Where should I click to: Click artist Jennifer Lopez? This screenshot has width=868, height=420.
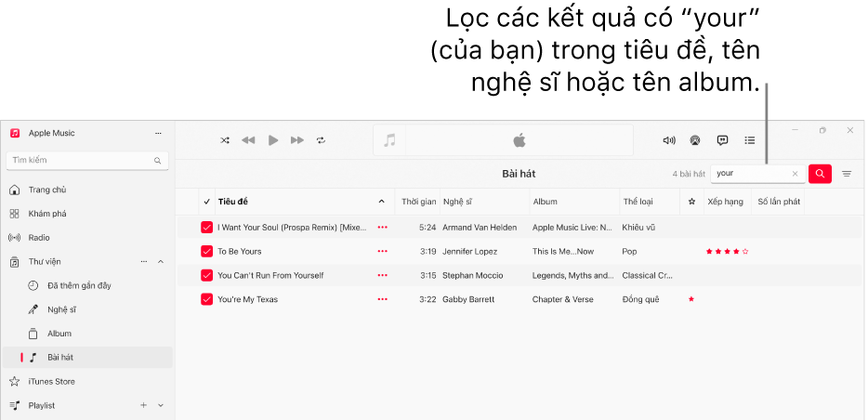[470, 252]
